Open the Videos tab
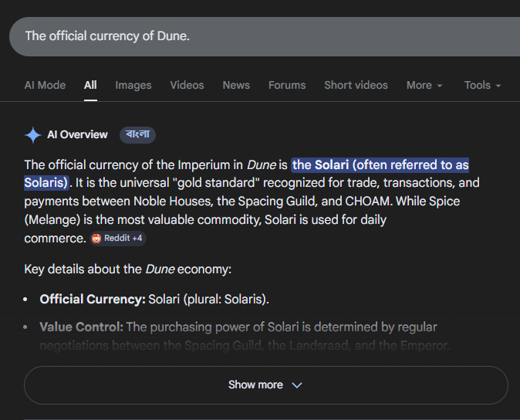Screen dimensions: 520x420 click(x=187, y=85)
